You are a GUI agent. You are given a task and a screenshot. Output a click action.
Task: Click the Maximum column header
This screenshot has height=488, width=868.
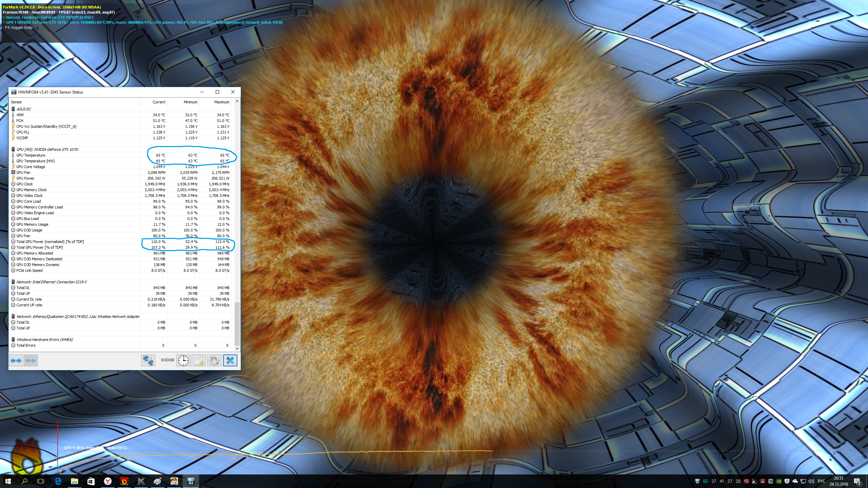221,102
